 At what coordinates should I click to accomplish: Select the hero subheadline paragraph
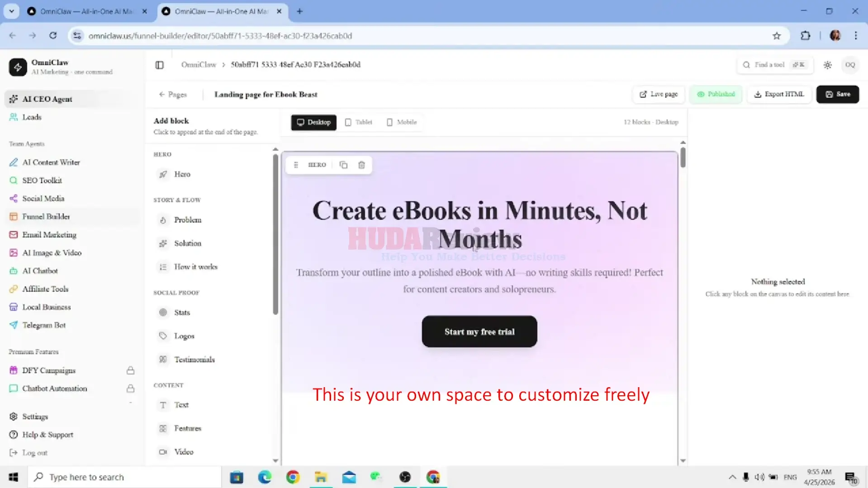pos(479,281)
